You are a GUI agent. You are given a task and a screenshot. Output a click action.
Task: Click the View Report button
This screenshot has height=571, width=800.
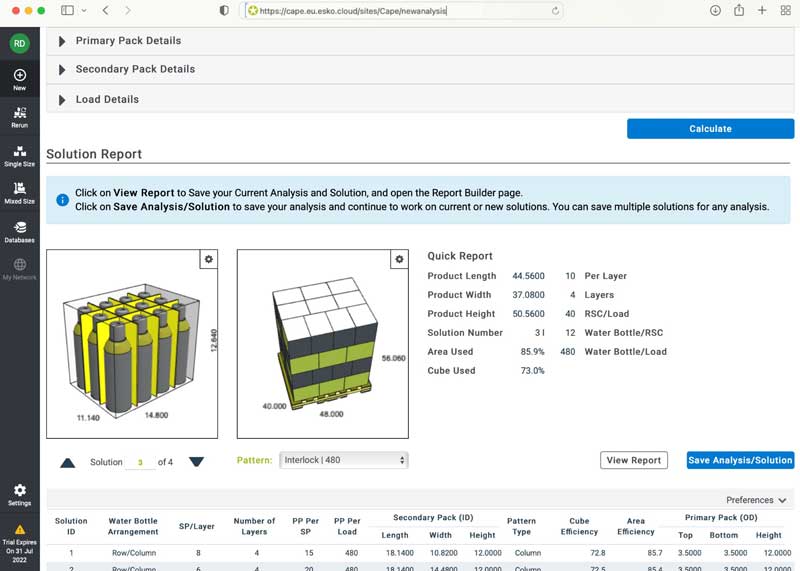pos(633,460)
